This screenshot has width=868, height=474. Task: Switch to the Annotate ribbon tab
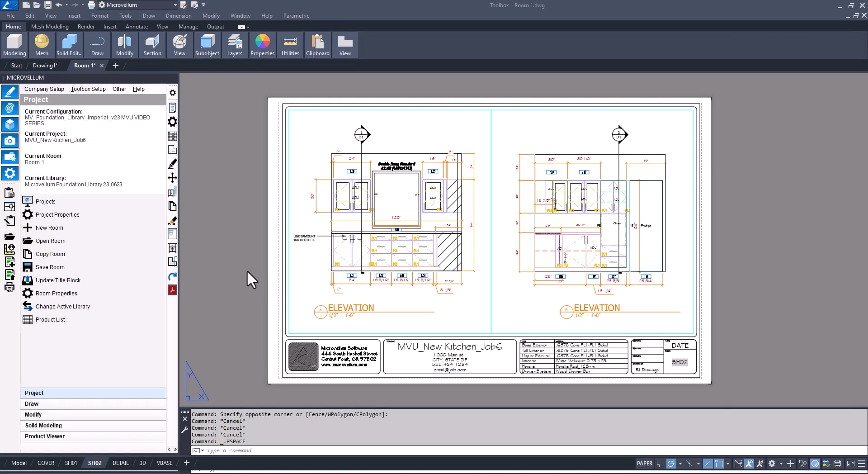click(137, 27)
